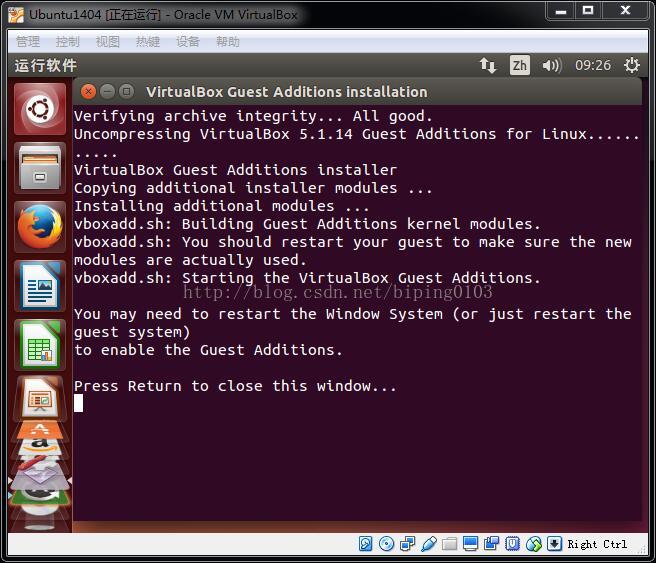Close the Guest Additions installation terminal
Image resolution: width=656 pixels, height=563 pixels.
(88, 91)
